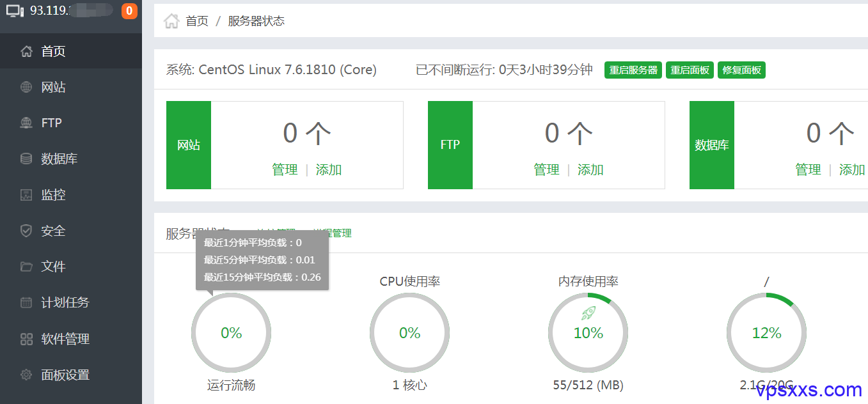The image size is (868, 404).
Task: Click the home icon in the sidebar
Action: pos(26,51)
